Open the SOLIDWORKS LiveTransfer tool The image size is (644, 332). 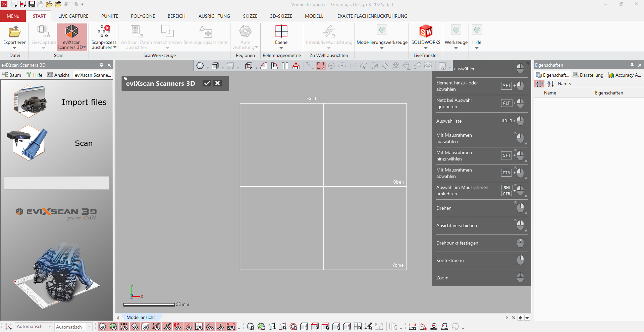pyautogui.click(x=426, y=32)
